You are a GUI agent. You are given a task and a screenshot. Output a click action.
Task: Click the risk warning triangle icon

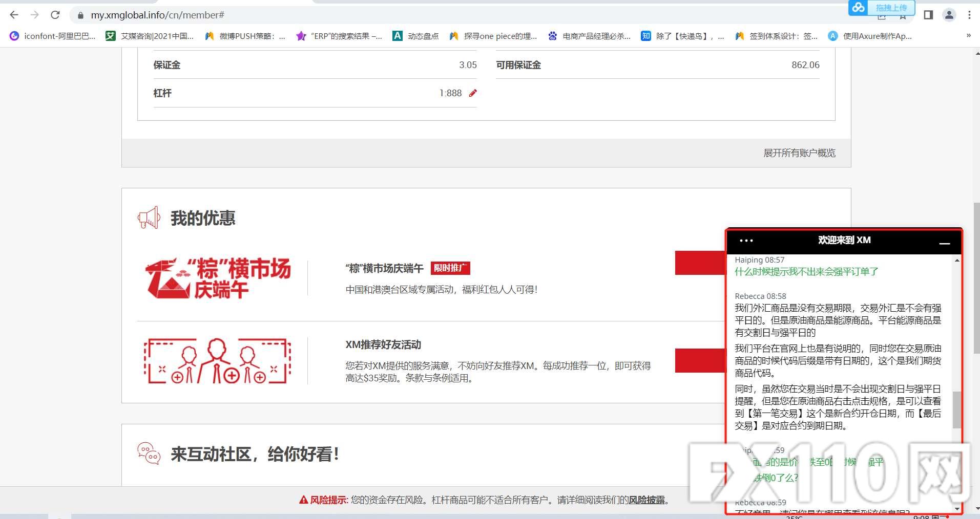(304, 500)
